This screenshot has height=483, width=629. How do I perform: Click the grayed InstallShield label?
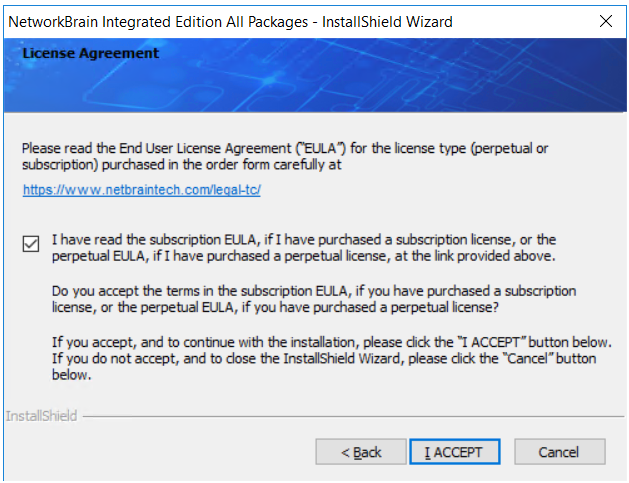[x=41, y=416]
